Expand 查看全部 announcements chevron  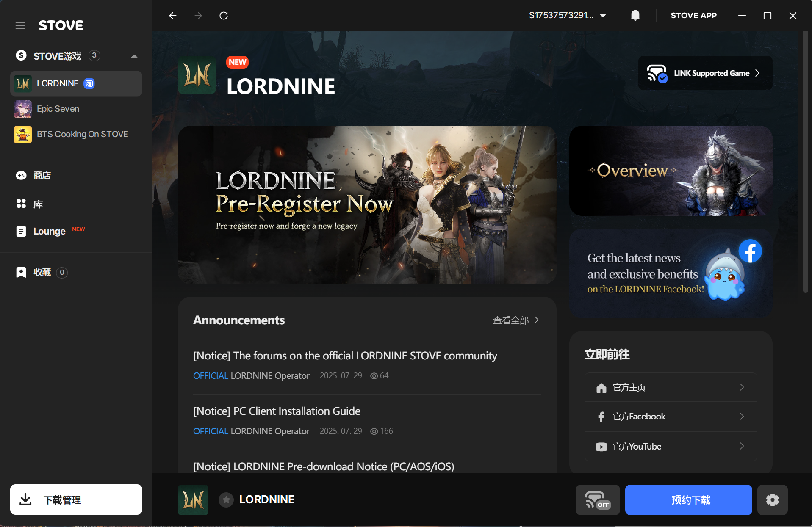click(537, 320)
